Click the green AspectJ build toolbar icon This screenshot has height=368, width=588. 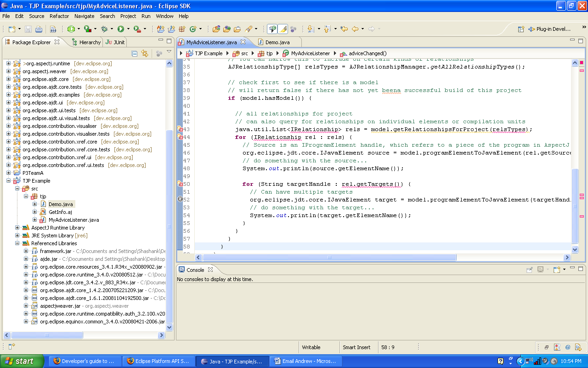[71, 29]
